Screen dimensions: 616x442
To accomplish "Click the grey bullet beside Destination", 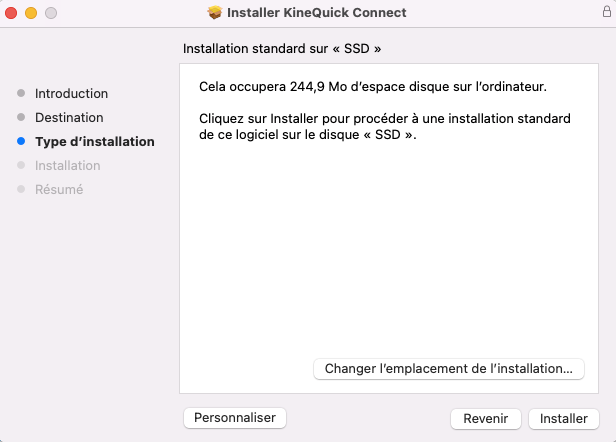I will coord(21,117).
